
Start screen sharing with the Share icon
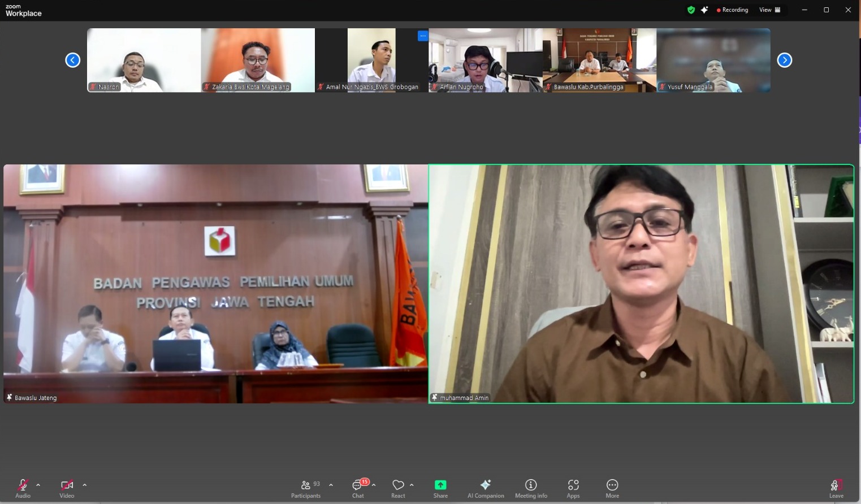[x=440, y=488]
